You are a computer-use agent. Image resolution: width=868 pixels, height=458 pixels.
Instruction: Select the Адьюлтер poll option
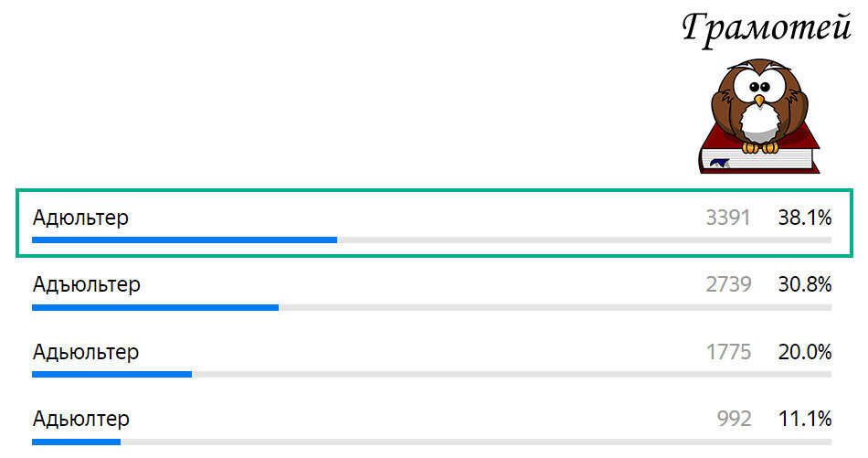[x=80, y=419]
